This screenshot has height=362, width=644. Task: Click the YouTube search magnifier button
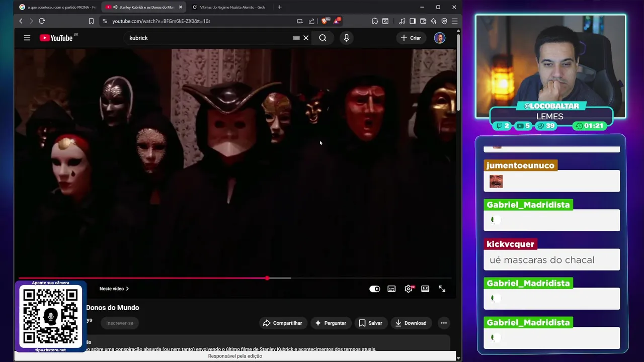point(323,38)
